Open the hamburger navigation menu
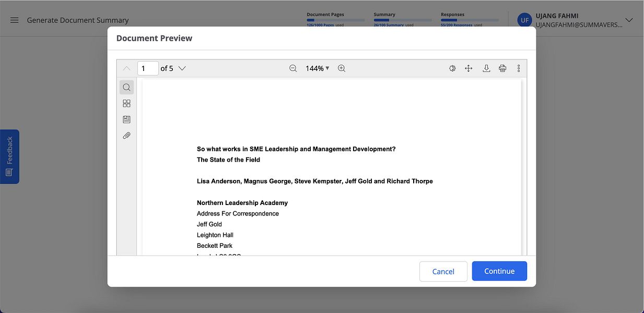 [15, 20]
